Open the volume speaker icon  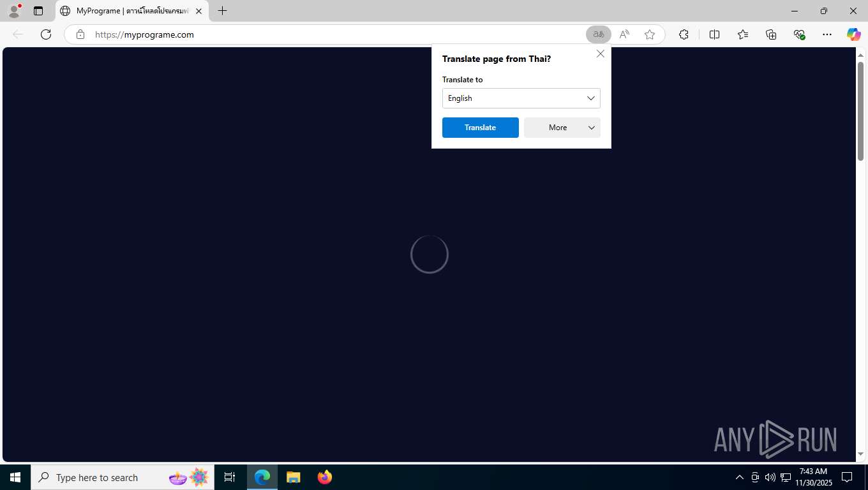(770, 477)
